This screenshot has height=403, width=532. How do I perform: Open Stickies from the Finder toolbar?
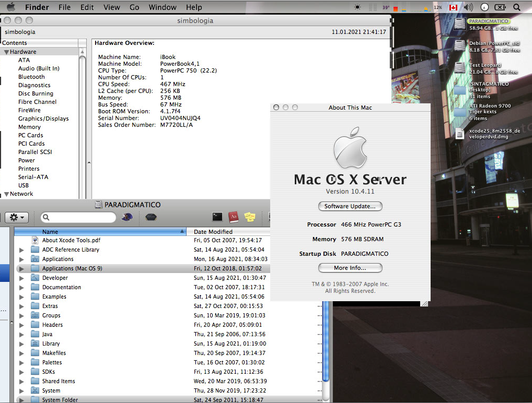click(x=250, y=217)
